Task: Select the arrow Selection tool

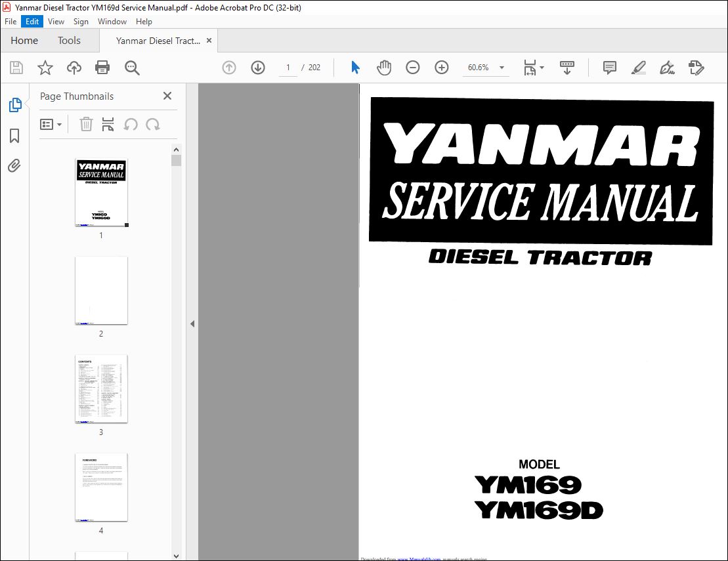Action: tap(355, 68)
